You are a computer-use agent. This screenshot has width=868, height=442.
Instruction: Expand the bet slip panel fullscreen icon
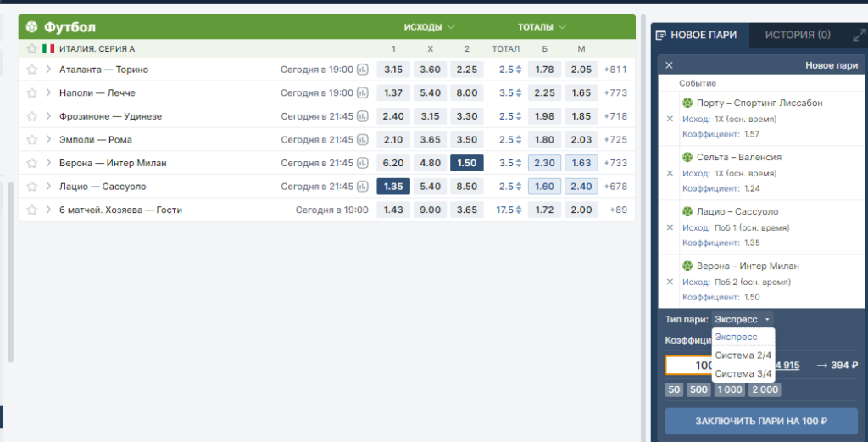pos(860,36)
